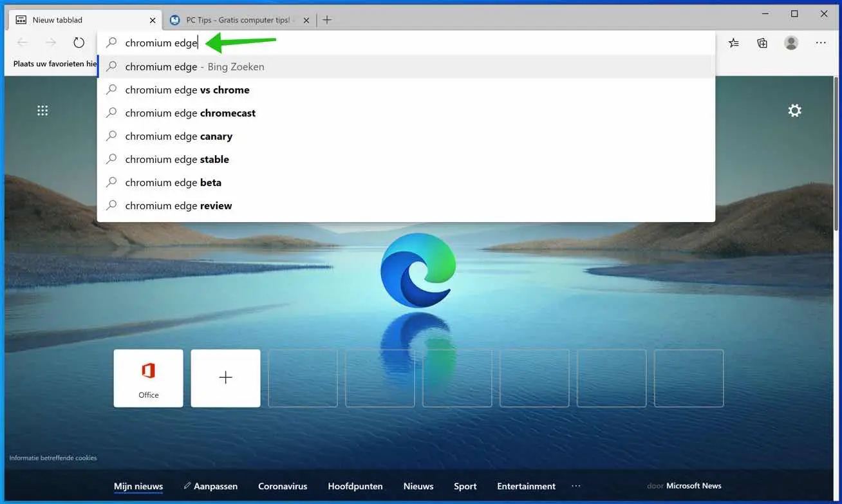842x504 pixels.
Task: Open the Hoofdpunten news category
Action: click(355, 487)
